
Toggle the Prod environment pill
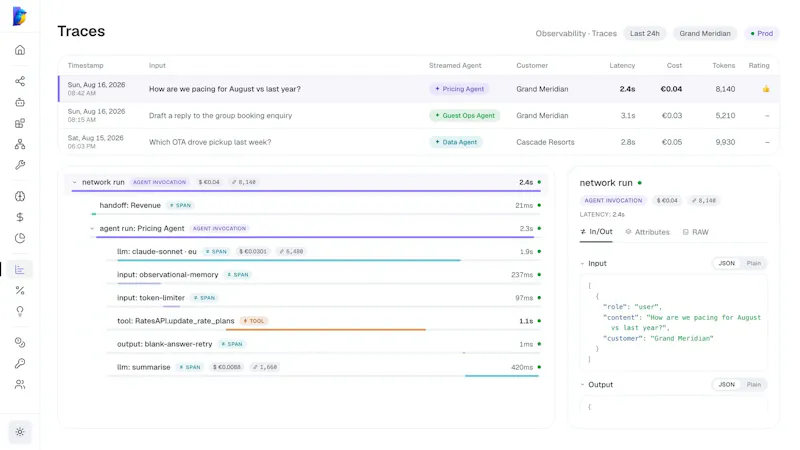(762, 33)
